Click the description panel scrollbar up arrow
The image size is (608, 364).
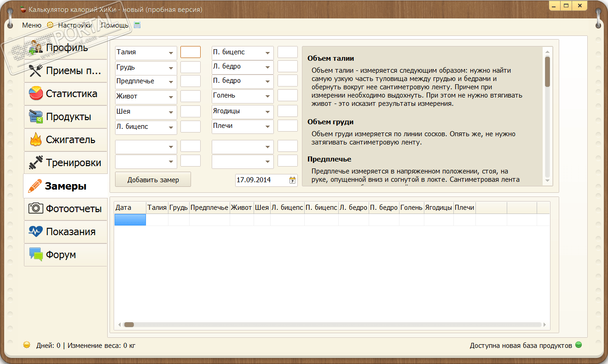click(x=547, y=51)
